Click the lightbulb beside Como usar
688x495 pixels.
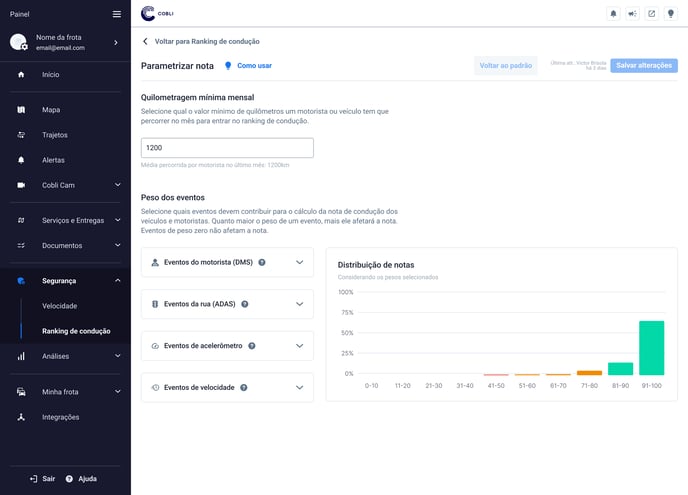point(228,66)
